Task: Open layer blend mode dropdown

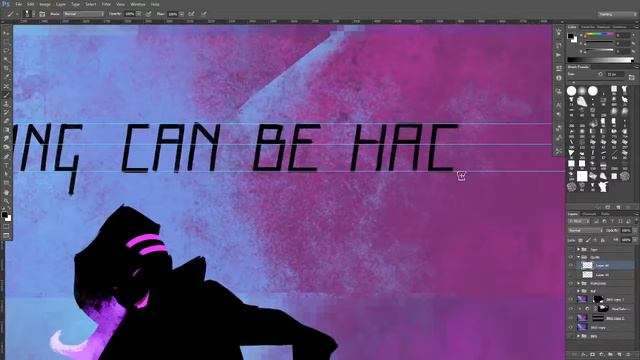Action: [585, 231]
